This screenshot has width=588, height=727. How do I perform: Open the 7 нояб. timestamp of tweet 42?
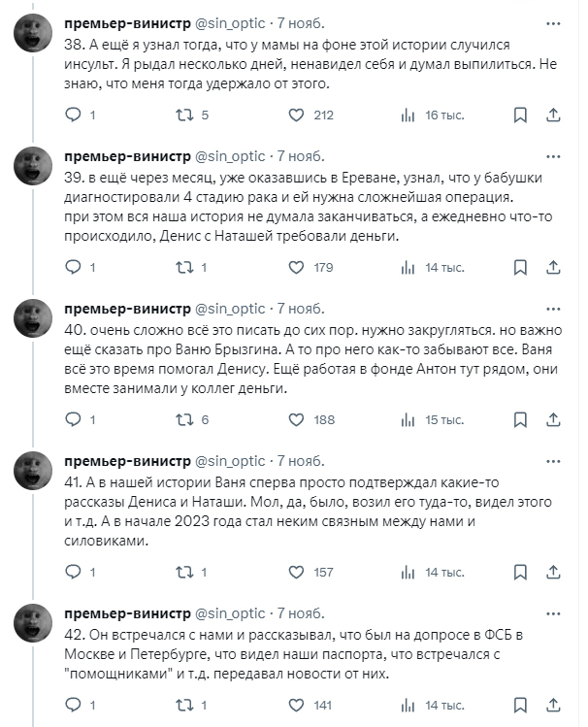(301, 612)
